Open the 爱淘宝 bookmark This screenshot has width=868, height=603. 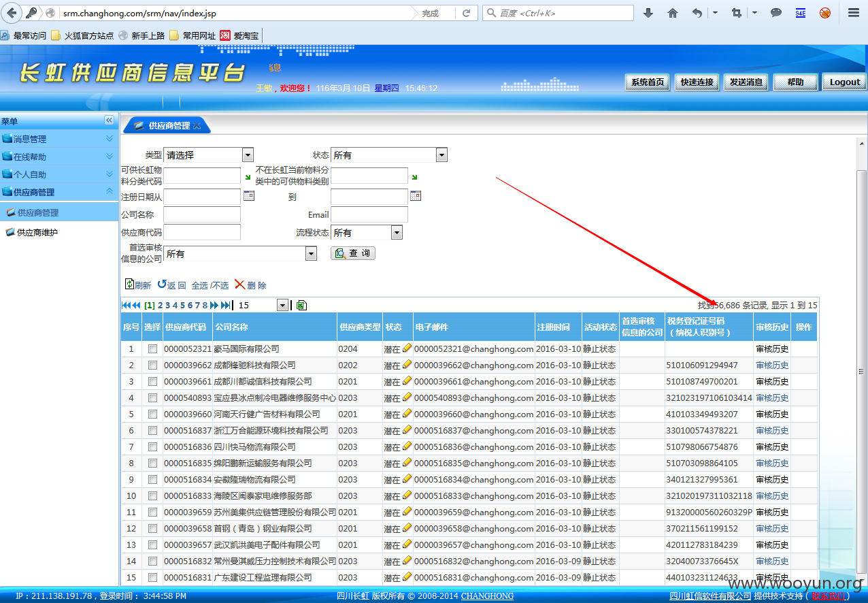click(239, 35)
